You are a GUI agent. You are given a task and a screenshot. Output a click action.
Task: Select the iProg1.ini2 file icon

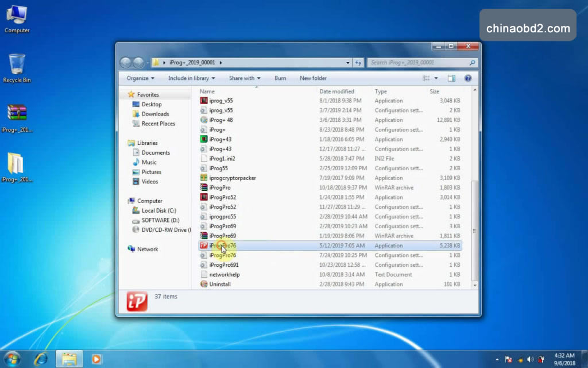pos(204,159)
